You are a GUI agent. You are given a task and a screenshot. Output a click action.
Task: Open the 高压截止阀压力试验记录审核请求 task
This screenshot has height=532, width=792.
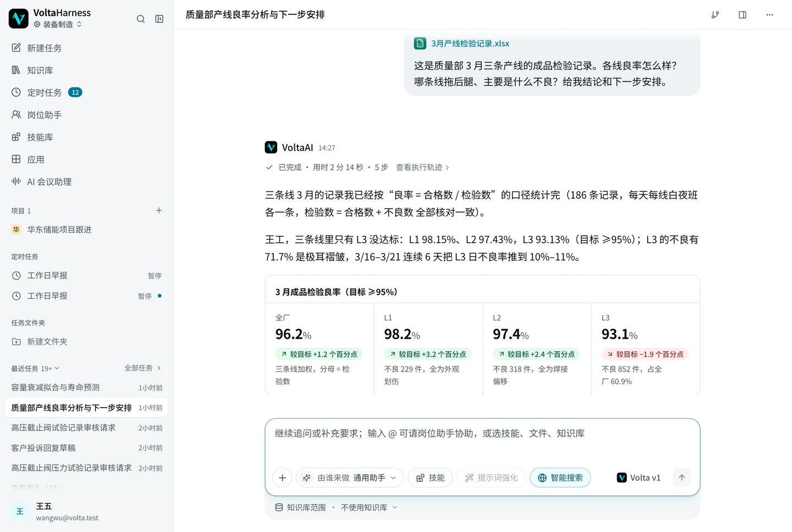pos(86,468)
